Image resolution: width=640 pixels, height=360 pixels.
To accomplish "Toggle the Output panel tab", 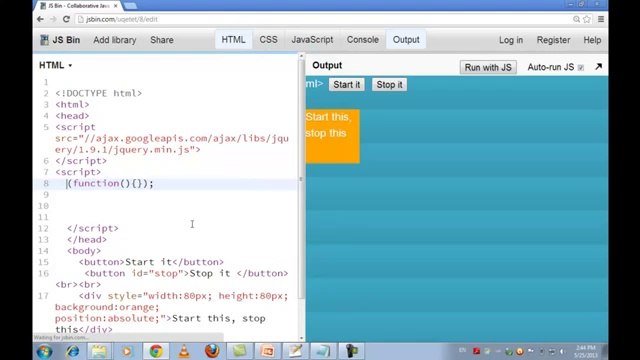I will (406, 40).
